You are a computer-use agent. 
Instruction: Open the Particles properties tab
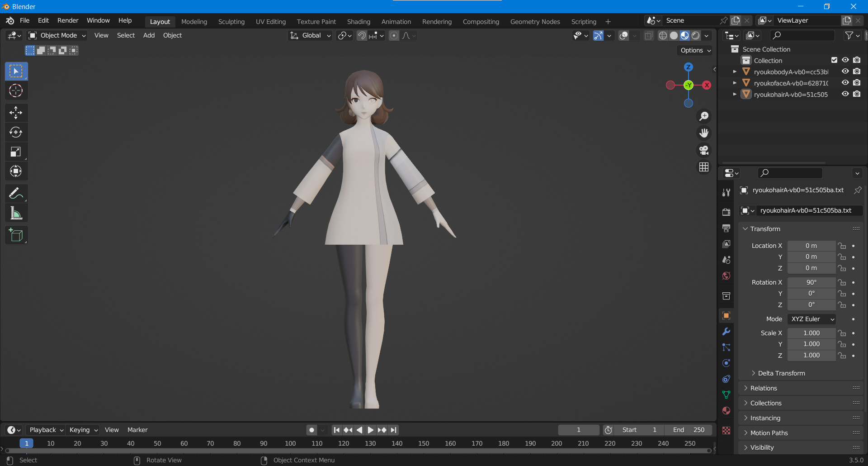[x=726, y=347]
